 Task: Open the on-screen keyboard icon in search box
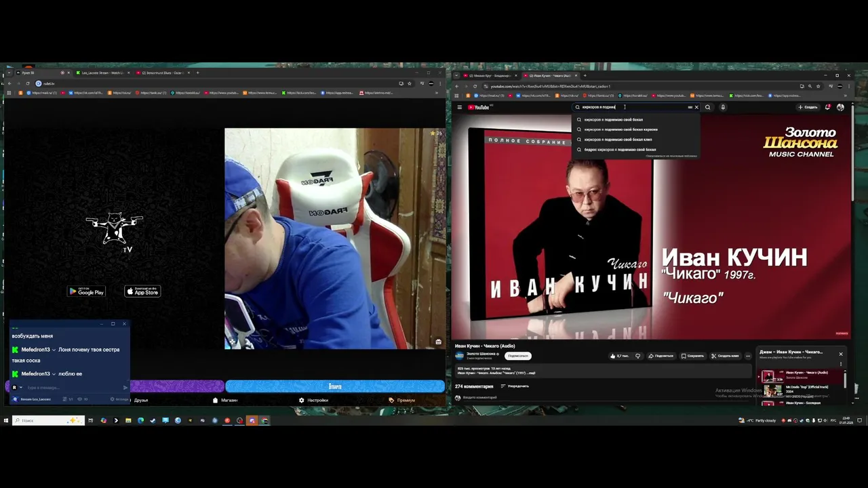pos(690,107)
